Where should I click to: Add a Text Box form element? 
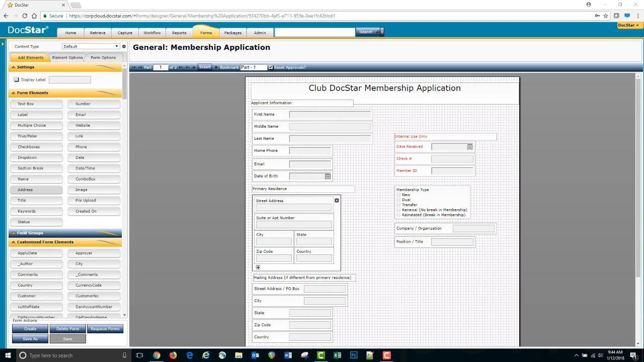coord(36,104)
